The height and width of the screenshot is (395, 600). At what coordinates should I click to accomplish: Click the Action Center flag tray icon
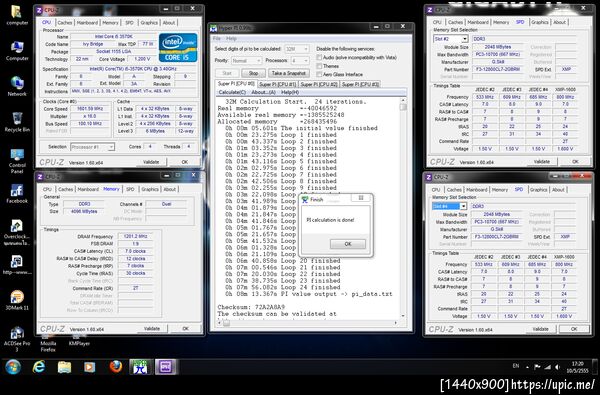(537, 367)
